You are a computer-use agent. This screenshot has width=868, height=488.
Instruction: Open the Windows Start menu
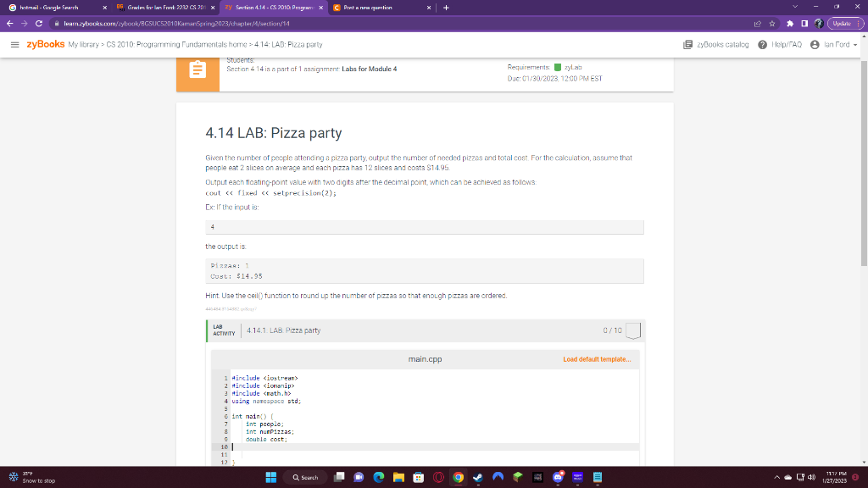270,478
